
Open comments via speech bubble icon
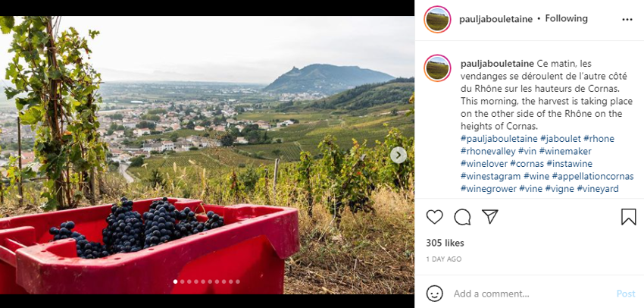(x=462, y=218)
